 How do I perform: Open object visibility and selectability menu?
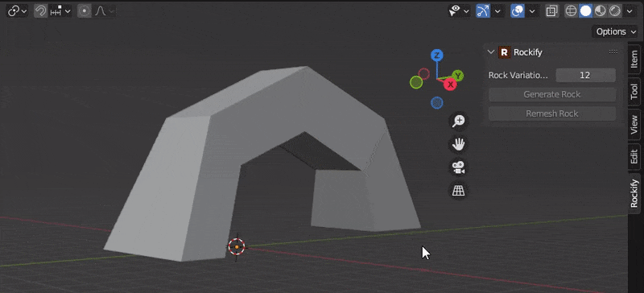click(459, 11)
